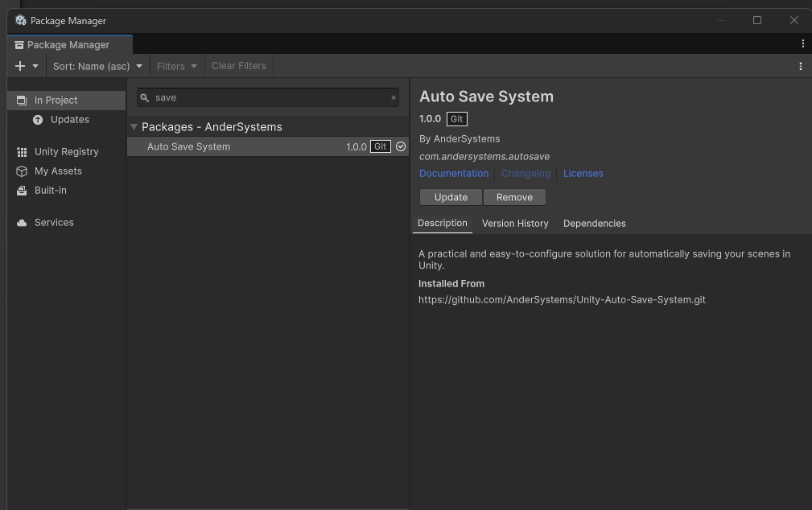Screen dimensions: 812x510
Task: Switch to the Description tab
Action: click(x=443, y=223)
